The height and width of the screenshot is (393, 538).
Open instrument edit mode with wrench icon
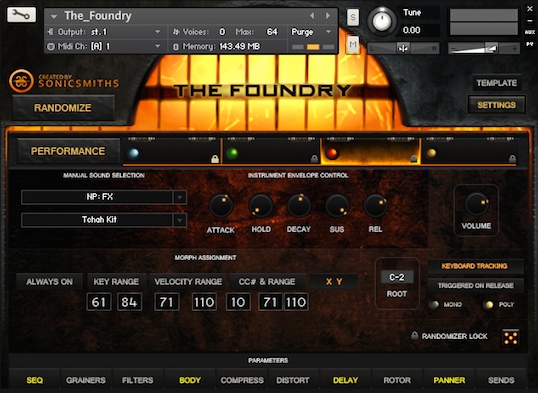pyautogui.click(x=21, y=15)
